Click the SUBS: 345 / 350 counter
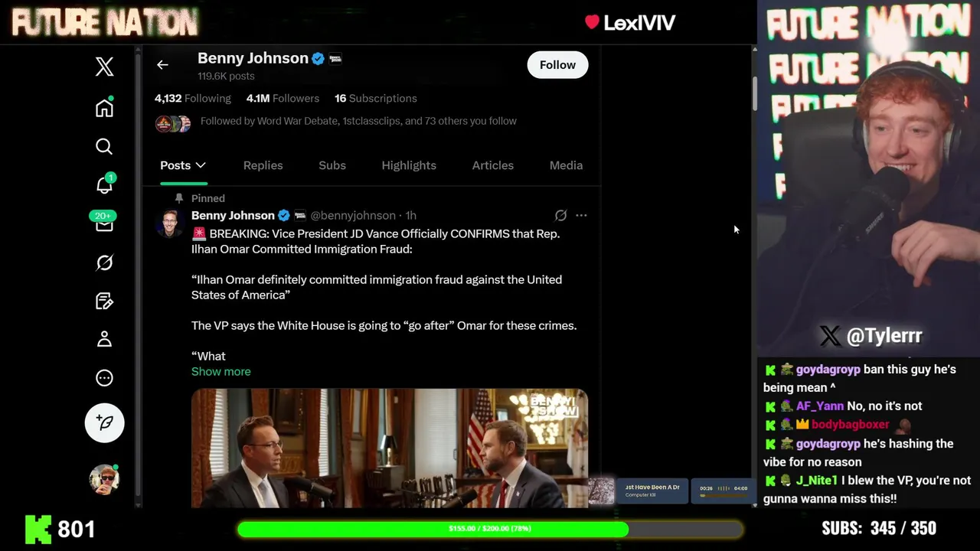The width and height of the screenshot is (980, 551). point(879,529)
